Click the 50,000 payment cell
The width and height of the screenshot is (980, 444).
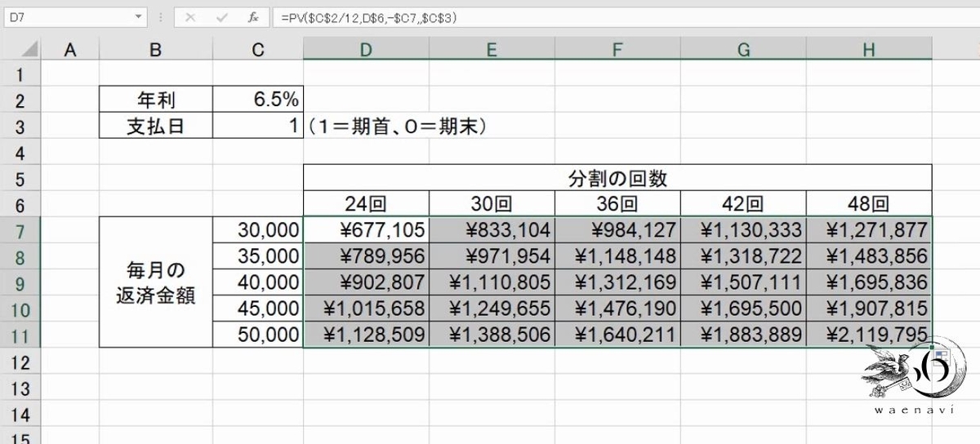pos(257,335)
